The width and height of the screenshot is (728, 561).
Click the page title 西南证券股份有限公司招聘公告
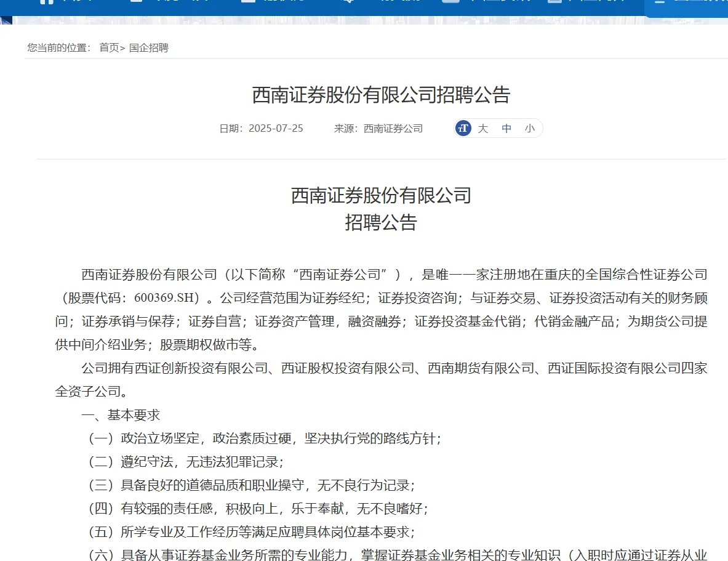point(381,95)
